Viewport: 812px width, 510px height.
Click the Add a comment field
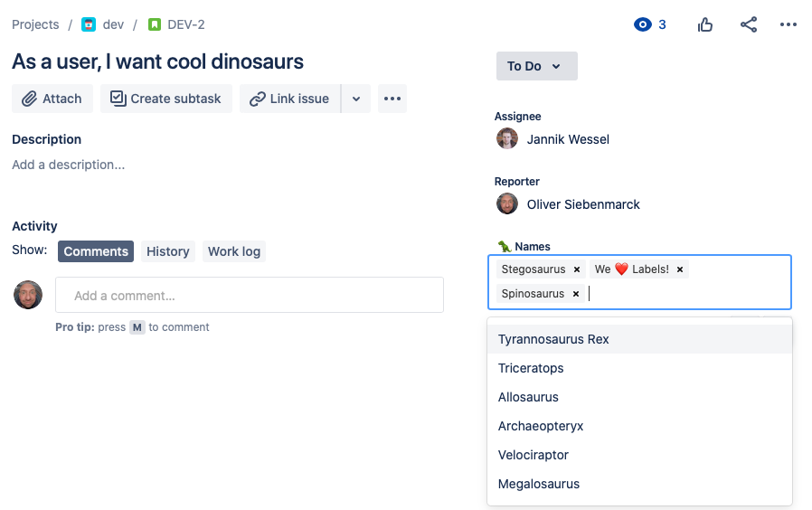pos(250,295)
